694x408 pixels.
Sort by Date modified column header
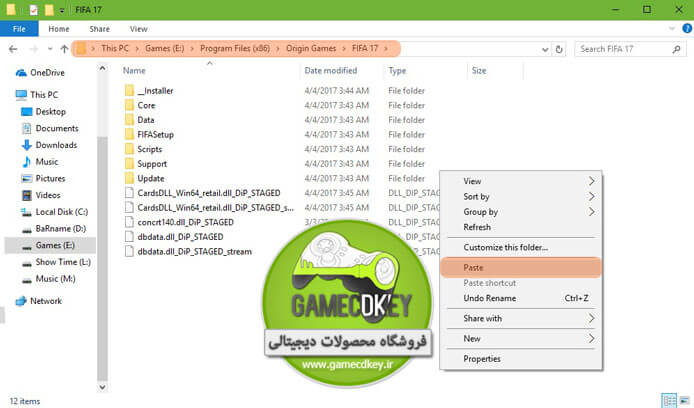click(x=331, y=71)
